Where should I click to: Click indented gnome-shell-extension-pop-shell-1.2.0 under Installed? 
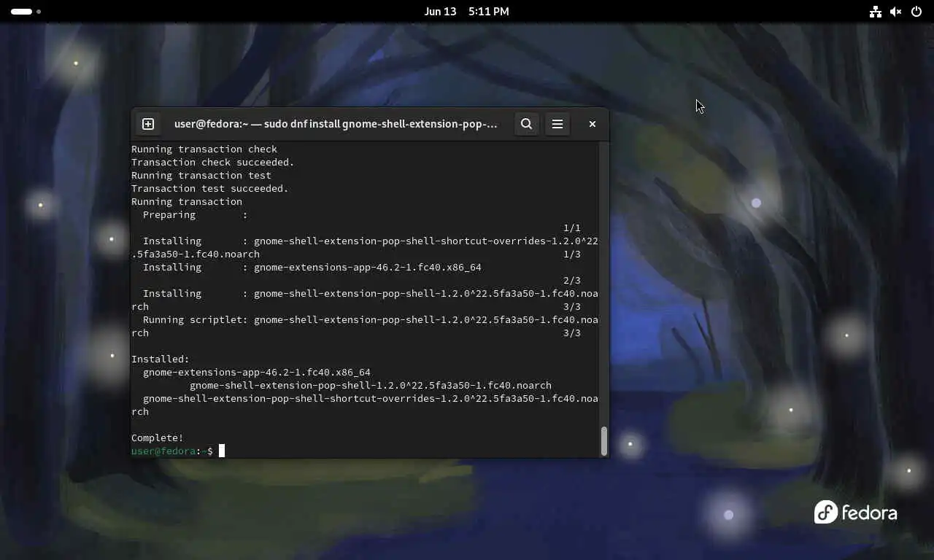tap(371, 385)
